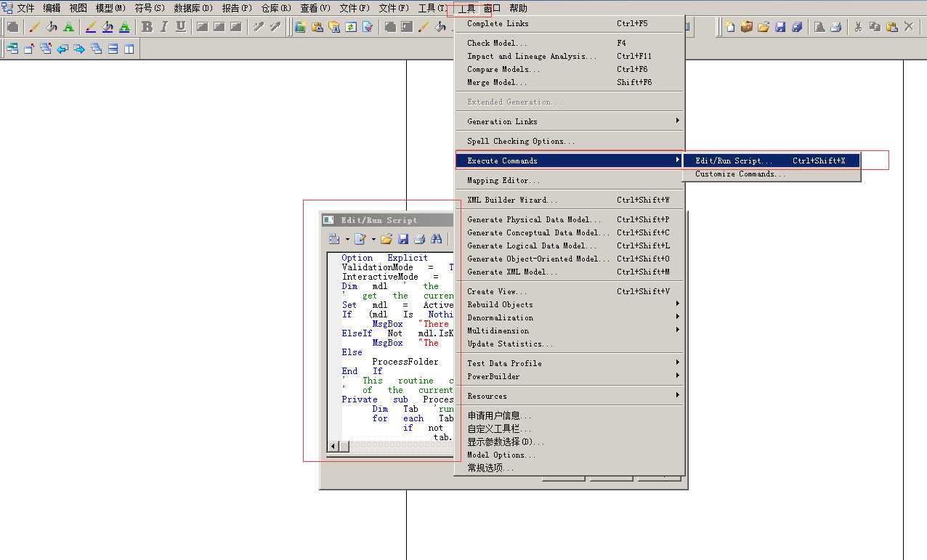
Task: Click the first menu icon in script dialog toolbar
Action: point(333,238)
